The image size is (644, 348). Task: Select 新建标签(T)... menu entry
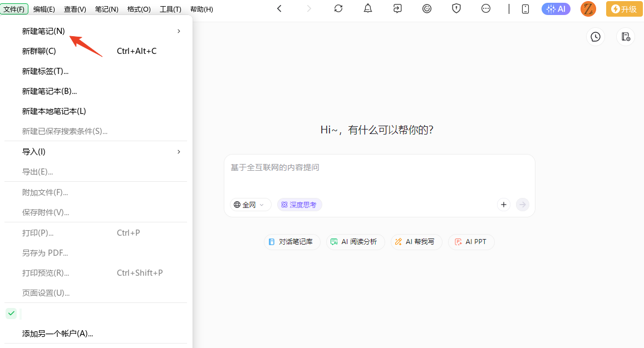tap(96, 71)
